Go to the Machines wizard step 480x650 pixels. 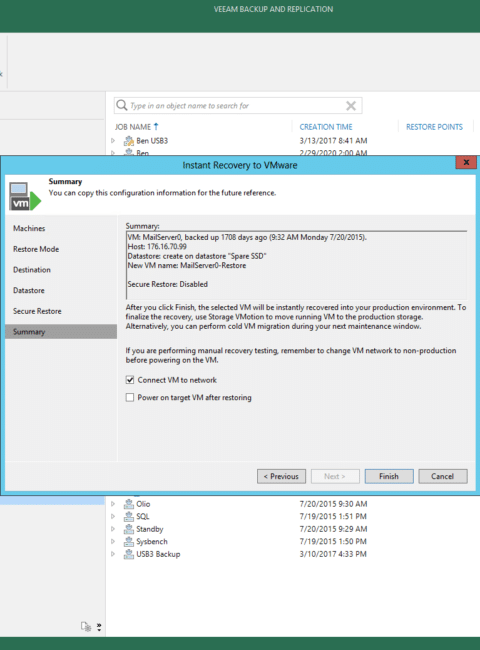[29, 228]
